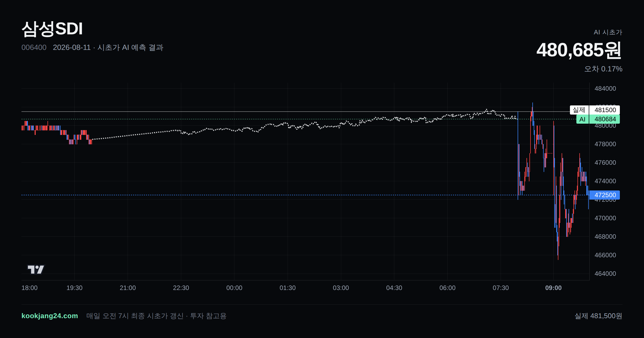Click the 2026-08-11 시초가 AI 예측 결과 subtitle
The image size is (644, 338).
click(108, 47)
